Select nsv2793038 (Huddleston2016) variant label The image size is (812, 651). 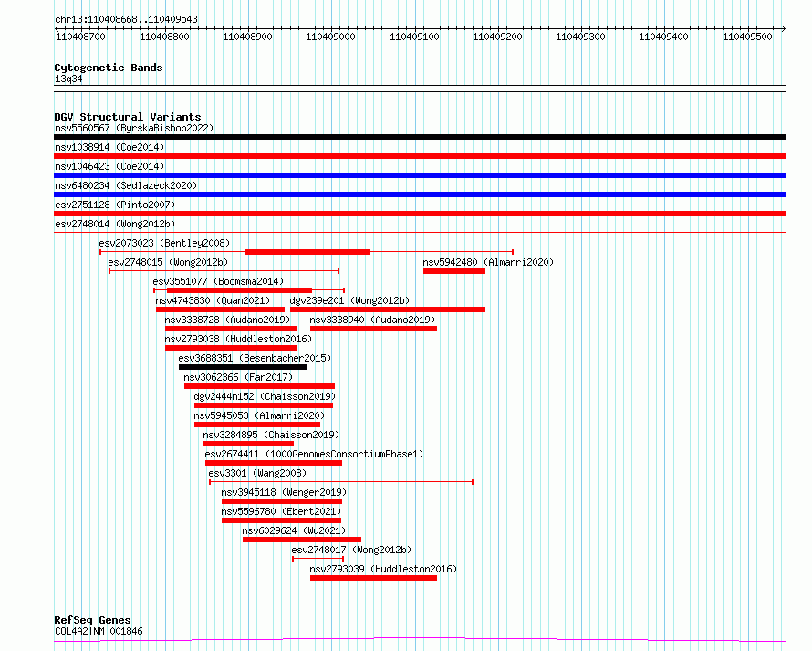point(238,339)
